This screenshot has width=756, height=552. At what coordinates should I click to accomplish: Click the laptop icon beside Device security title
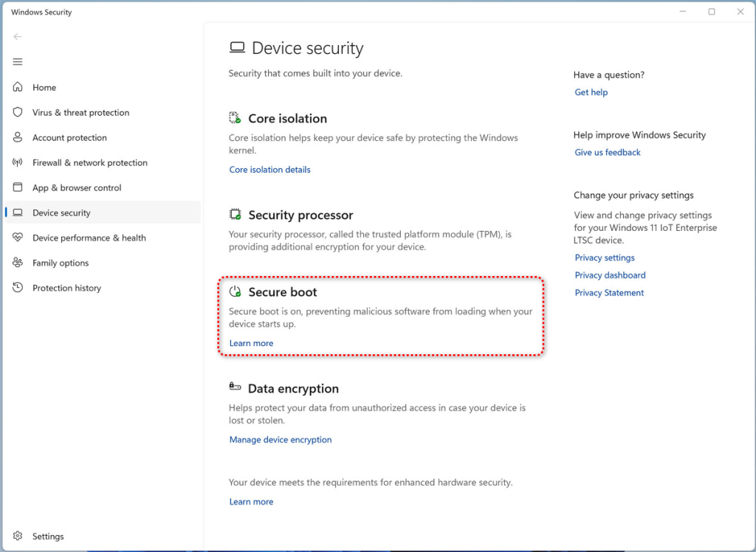click(x=237, y=47)
